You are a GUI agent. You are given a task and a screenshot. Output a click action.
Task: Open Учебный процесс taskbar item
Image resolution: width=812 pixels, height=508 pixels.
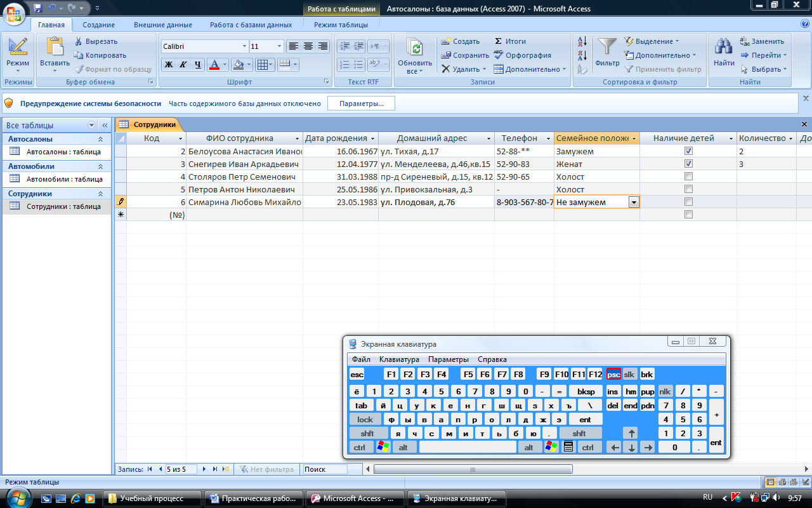pos(152,498)
